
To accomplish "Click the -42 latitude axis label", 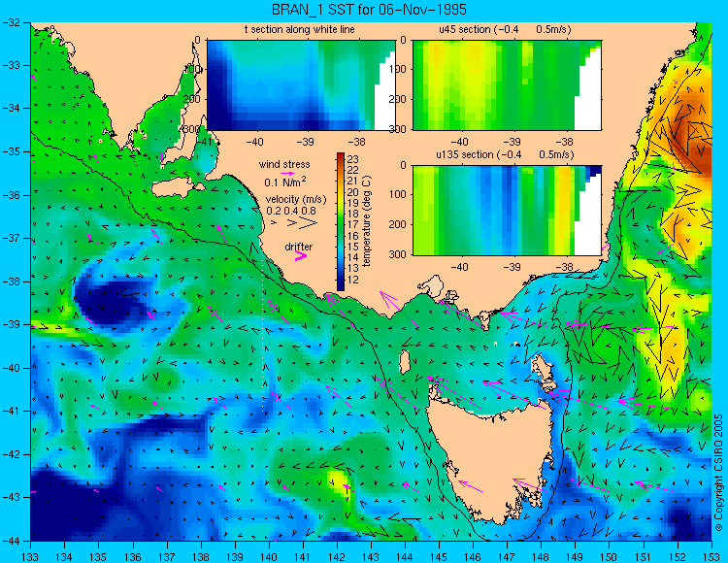I will (x=11, y=454).
